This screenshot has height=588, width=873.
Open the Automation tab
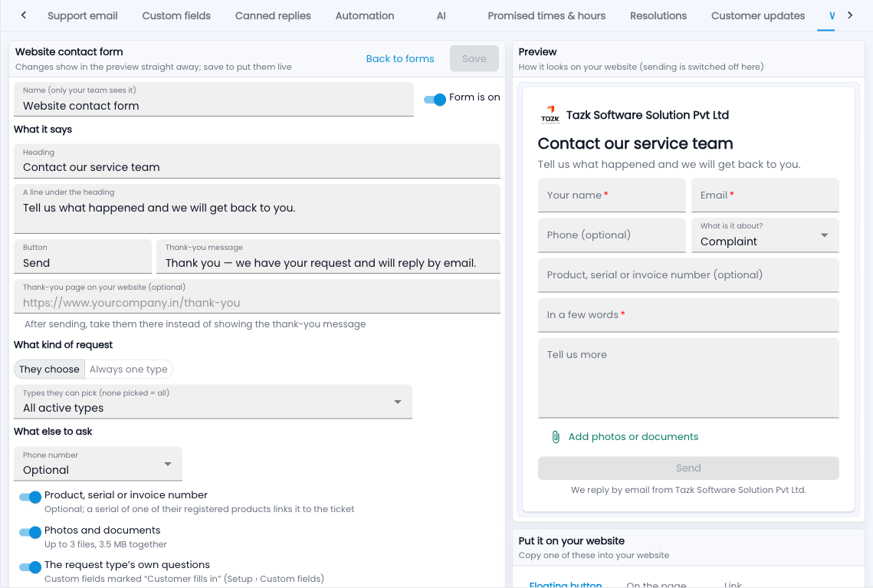coord(365,15)
